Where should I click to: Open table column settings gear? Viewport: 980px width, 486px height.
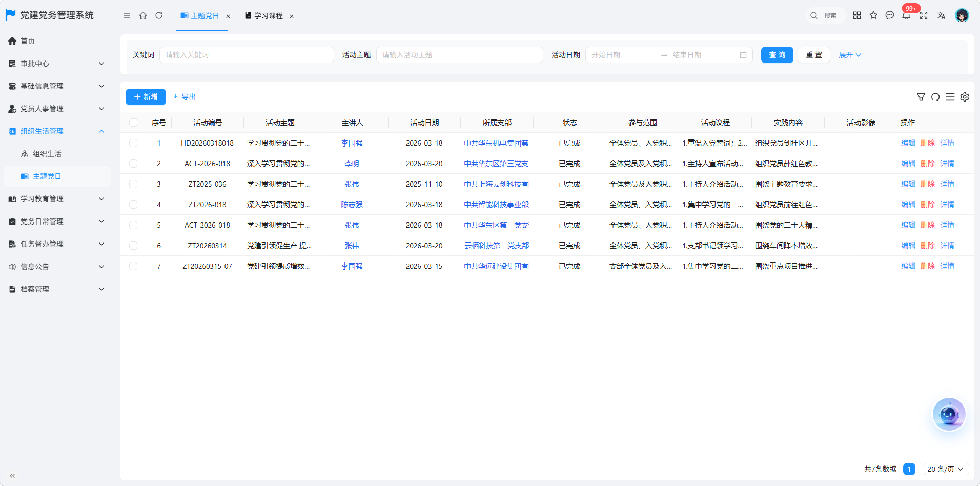(x=965, y=97)
